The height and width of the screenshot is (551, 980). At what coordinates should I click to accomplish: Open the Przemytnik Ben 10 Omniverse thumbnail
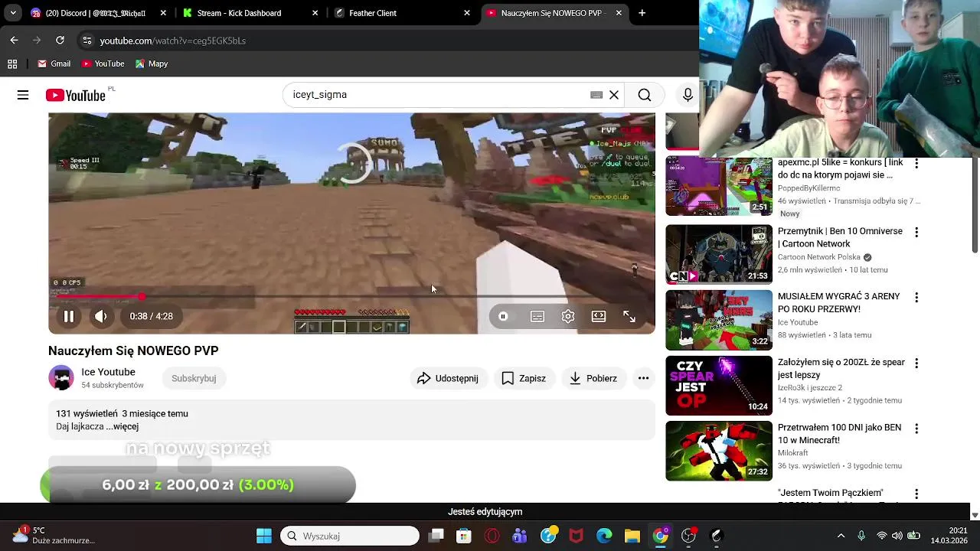[x=719, y=254]
